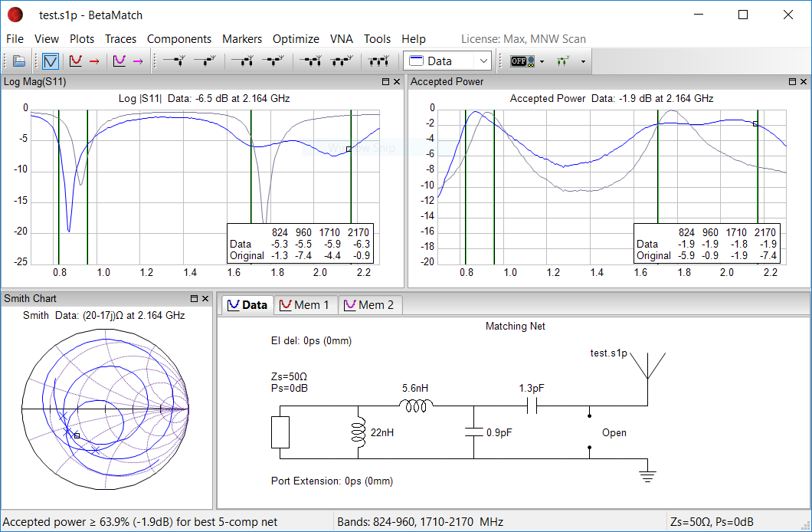
Task: Click the 5.6nH inductor in matching net
Action: 416,406
